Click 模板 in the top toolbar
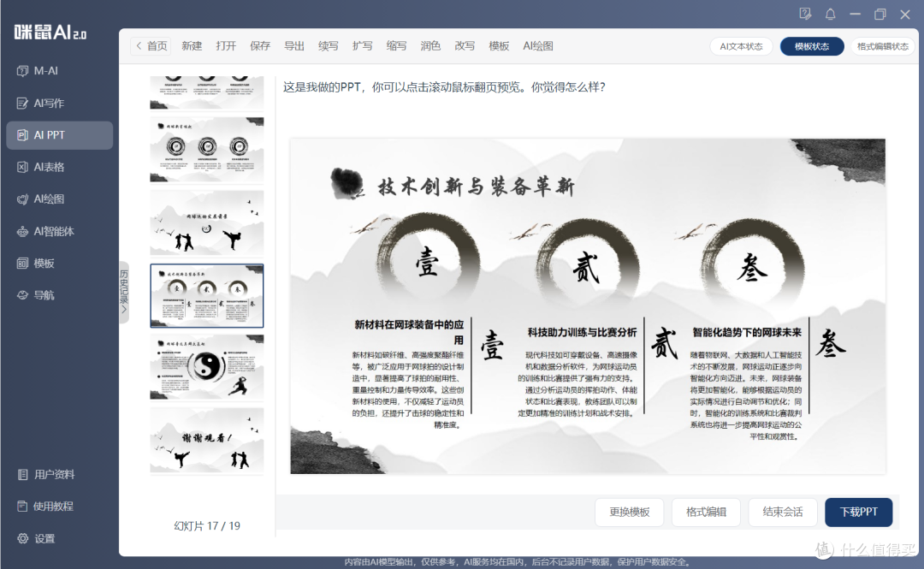Screen dimensions: 924x569 point(499,46)
